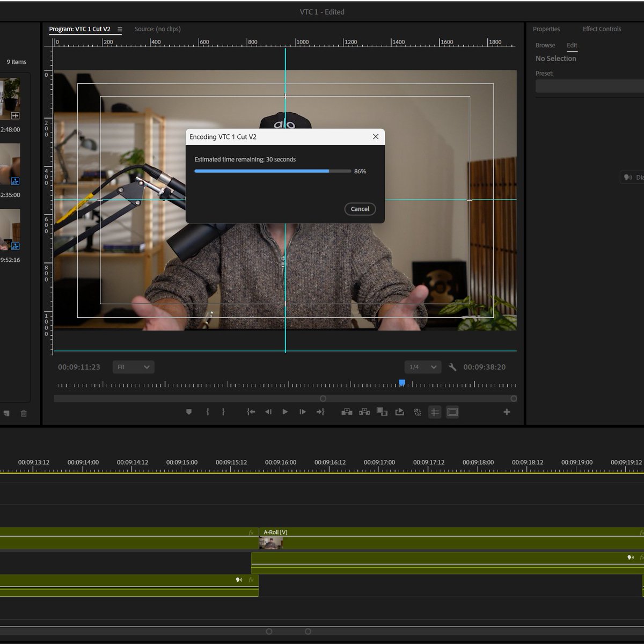Switch to Source: (no clips) tab

(x=157, y=29)
